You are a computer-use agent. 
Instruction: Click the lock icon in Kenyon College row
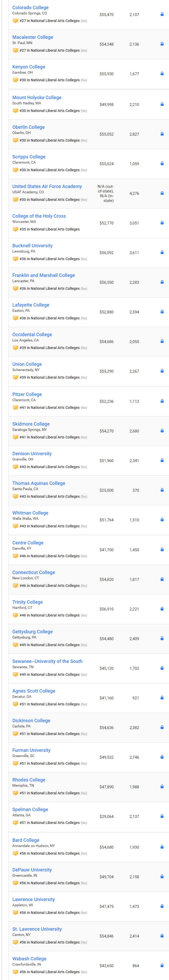(x=162, y=74)
